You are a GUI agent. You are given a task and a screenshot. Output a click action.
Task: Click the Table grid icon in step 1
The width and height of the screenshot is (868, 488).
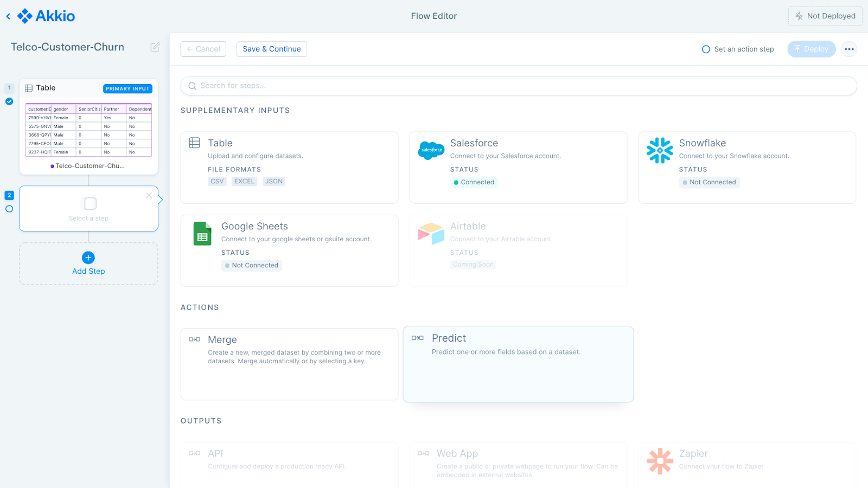pos(29,88)
